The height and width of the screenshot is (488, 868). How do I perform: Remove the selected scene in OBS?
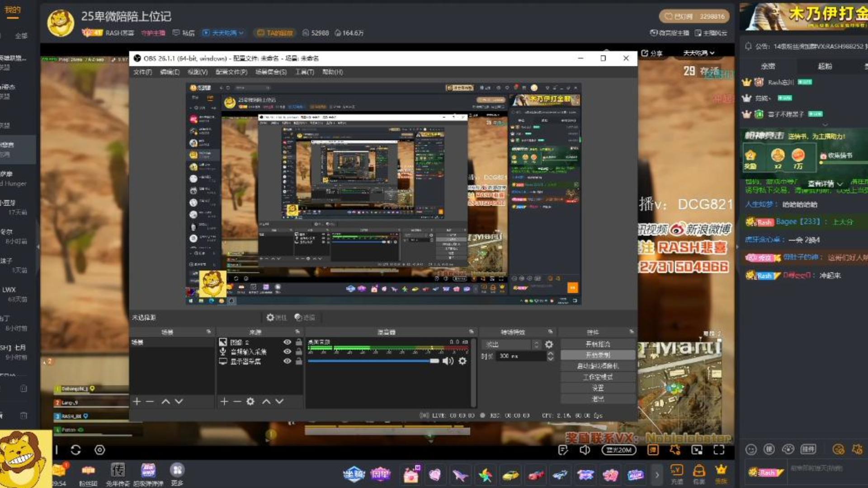click(x=150, y=401)
